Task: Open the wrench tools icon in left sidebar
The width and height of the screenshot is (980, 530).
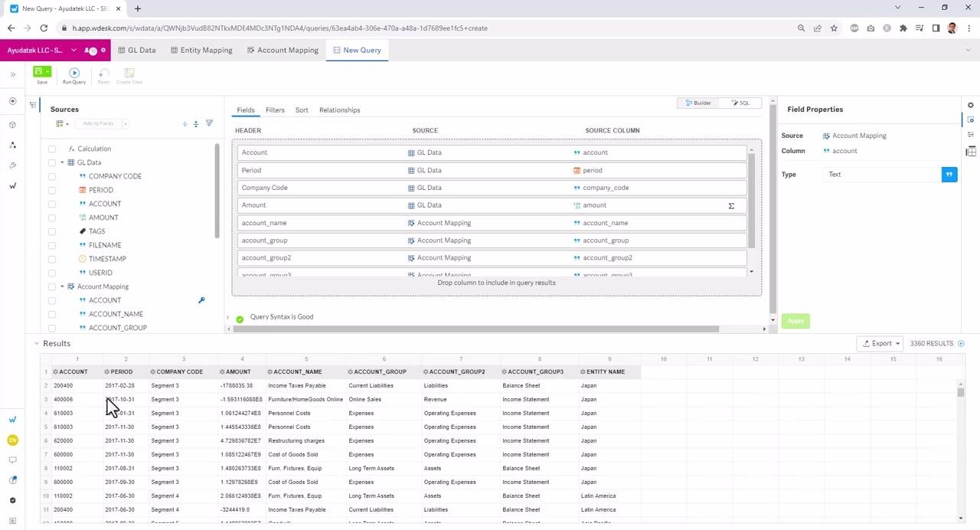Action: point(13,165)
